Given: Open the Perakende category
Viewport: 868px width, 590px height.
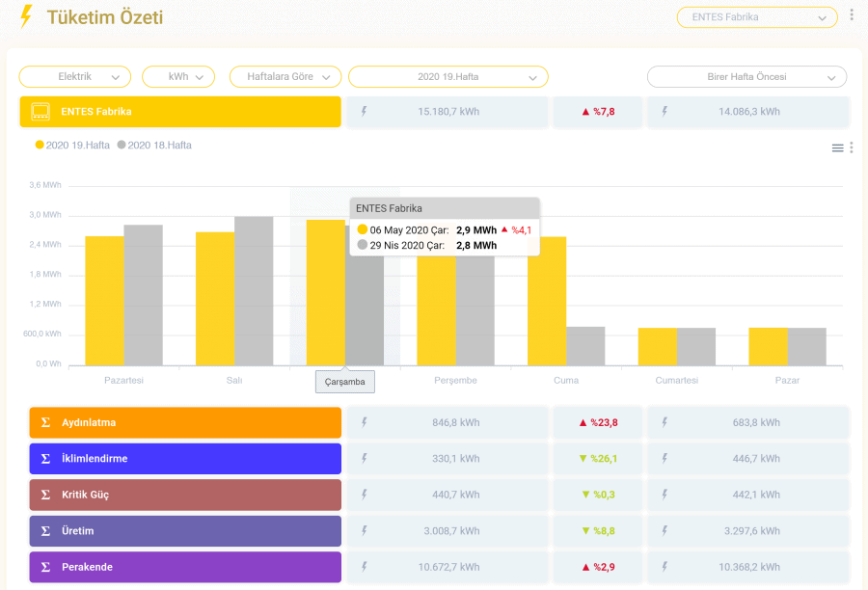Looking at the screenshot, I should (x=185, y=567).
